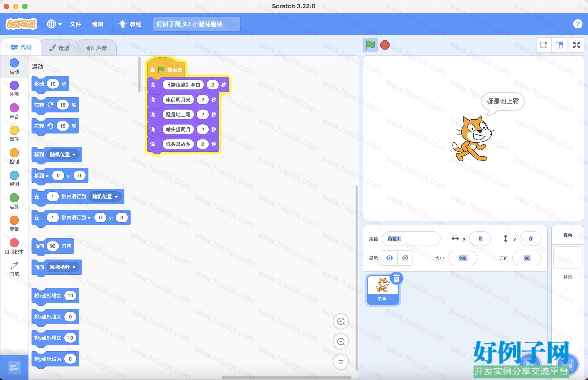This screenshot has height=380, width=588.
Task: Select the 声音 block category circle
Action: 14,108
